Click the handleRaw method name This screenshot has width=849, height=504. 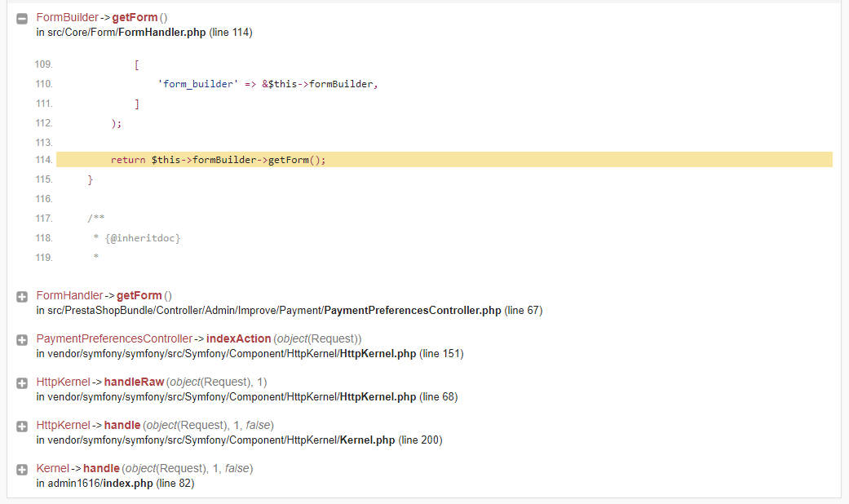point(134,382)
